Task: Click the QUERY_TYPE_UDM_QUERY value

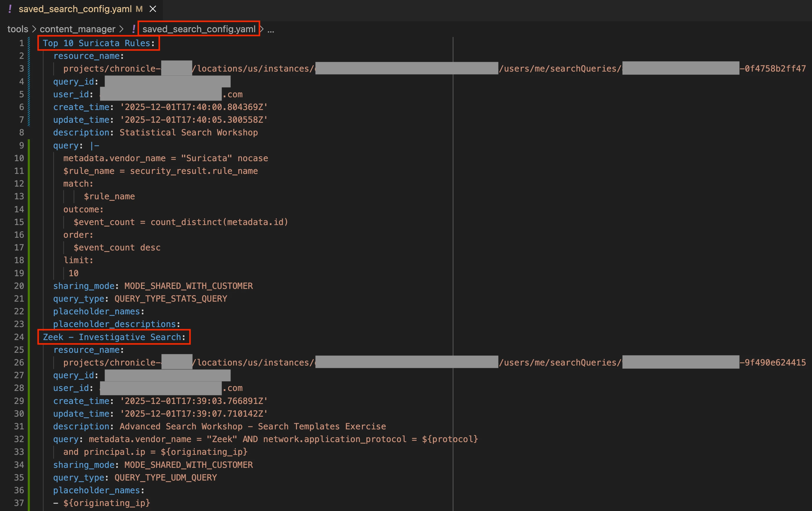Action: coord(165,478)
